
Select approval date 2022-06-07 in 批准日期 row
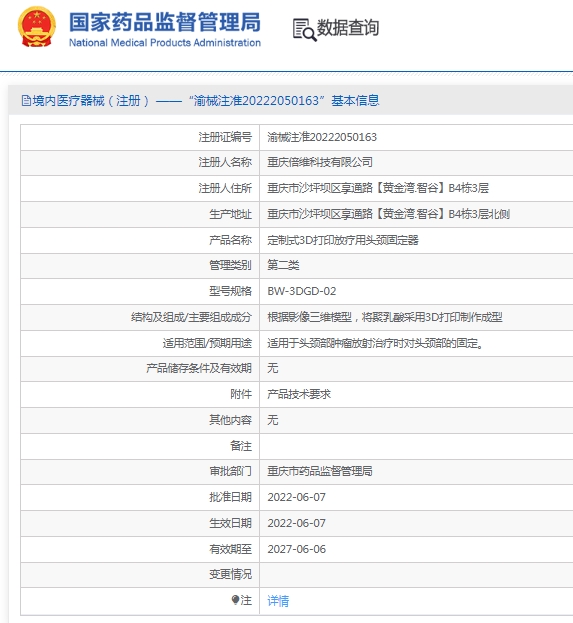[x=296, y=497]
